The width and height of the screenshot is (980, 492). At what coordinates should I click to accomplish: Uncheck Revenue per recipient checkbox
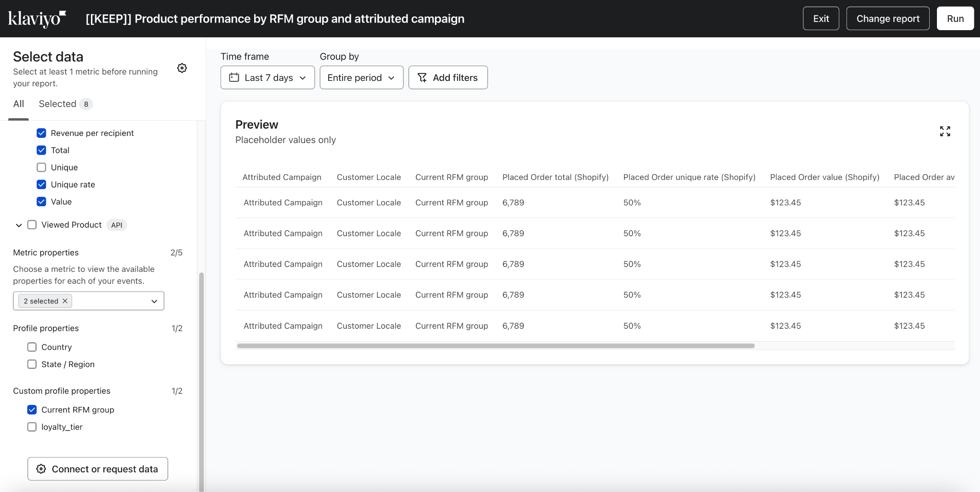42,133
